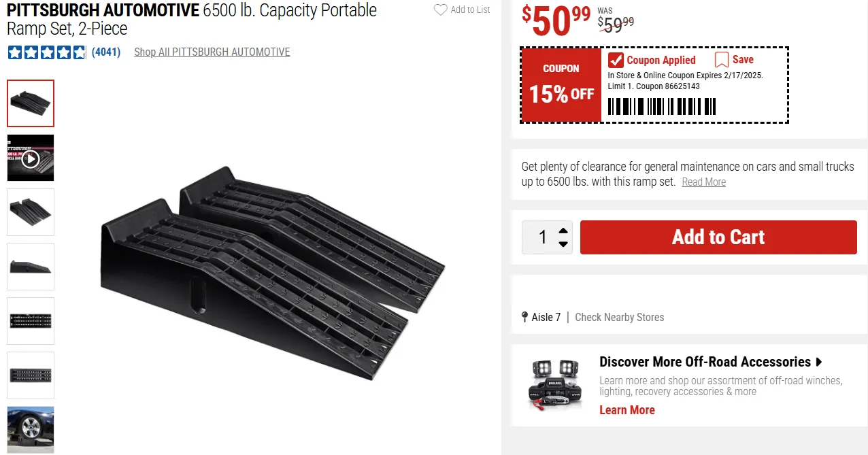868x455 pixels.
Task: Open the 4041 reviews count link
Action: 106,52
